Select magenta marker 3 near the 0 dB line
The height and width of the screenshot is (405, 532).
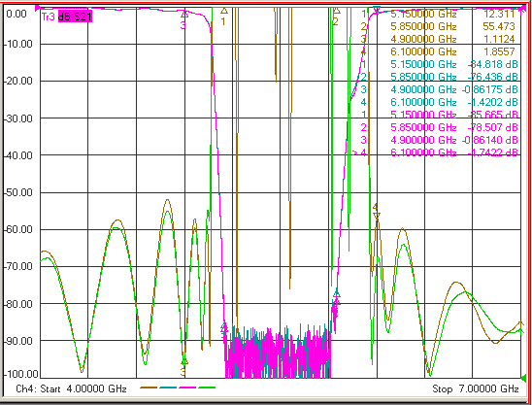[x=184, y=15]
